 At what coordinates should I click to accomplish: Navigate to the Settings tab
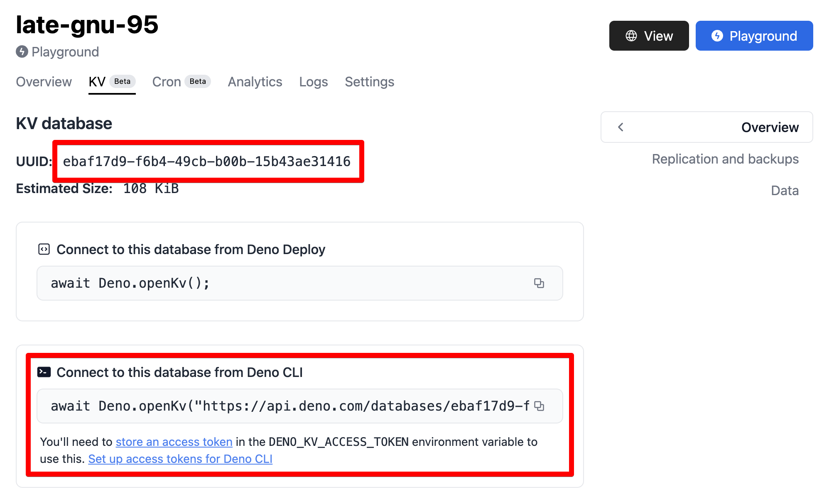(369, 82)
